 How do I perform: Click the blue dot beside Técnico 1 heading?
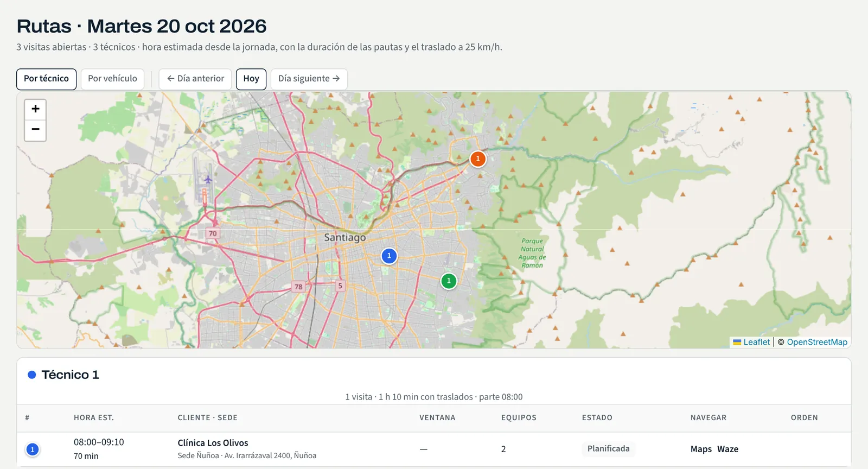(32, 375)
